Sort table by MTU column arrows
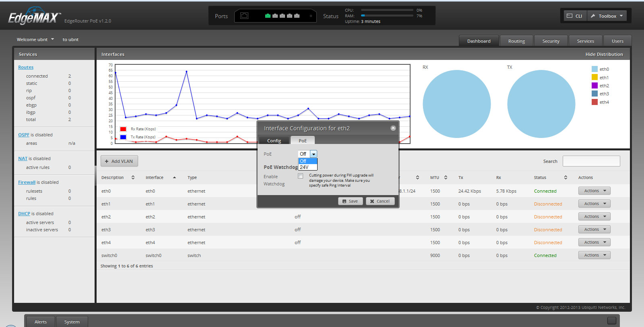 446,177
